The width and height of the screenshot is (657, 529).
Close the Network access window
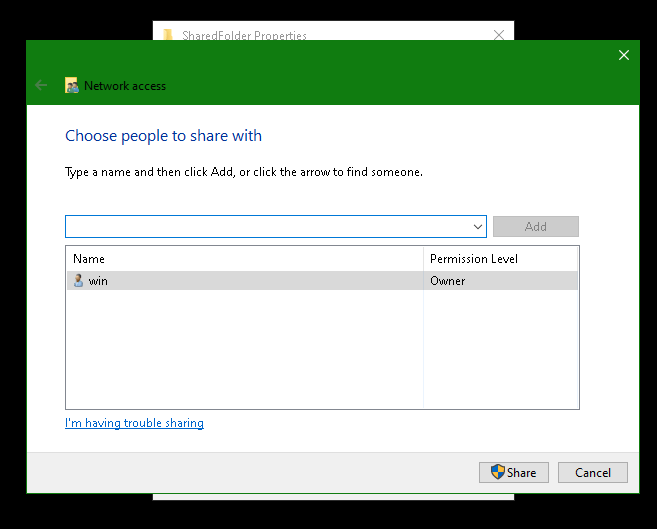(624, 55)
